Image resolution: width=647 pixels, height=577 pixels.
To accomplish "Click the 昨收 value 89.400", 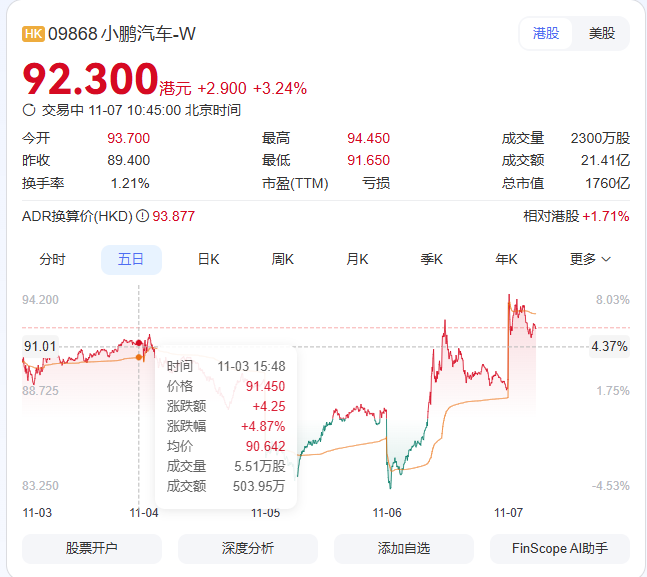I will [x=128, y=160].
